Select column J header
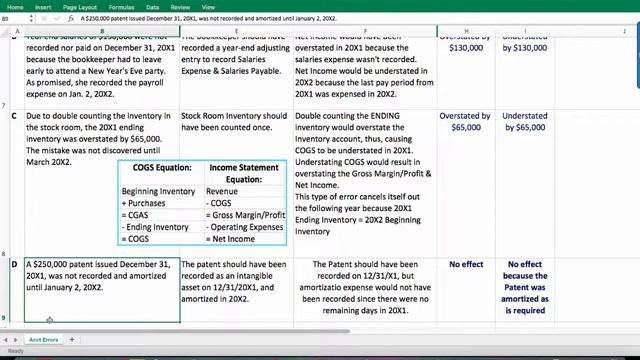Viewport: 640px width, 360px height. [x=624, y=31]
